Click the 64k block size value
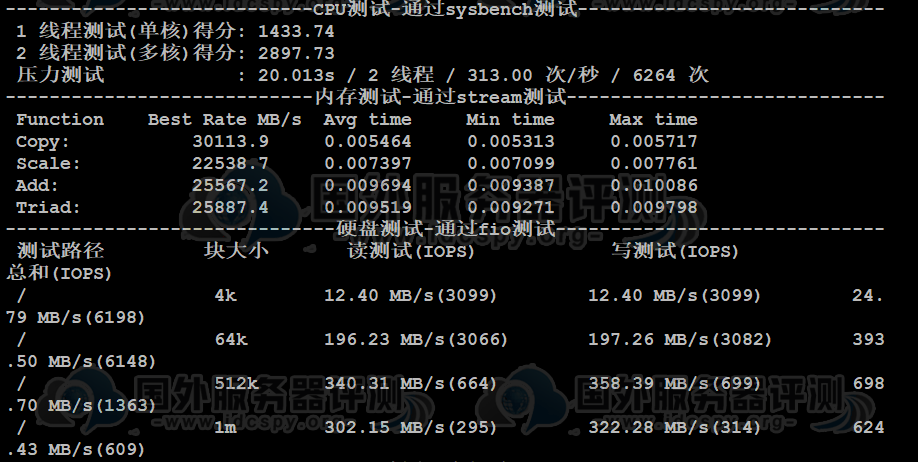 231,340
